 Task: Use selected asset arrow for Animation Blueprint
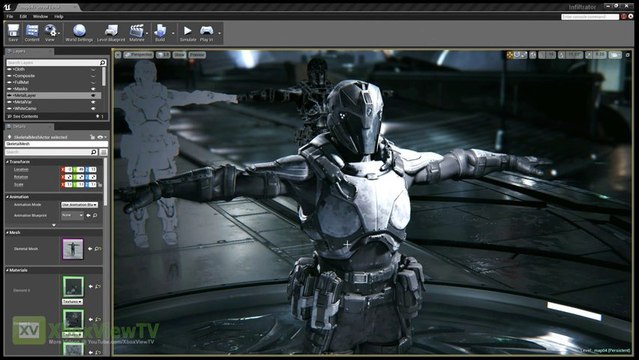click(88, 215)
